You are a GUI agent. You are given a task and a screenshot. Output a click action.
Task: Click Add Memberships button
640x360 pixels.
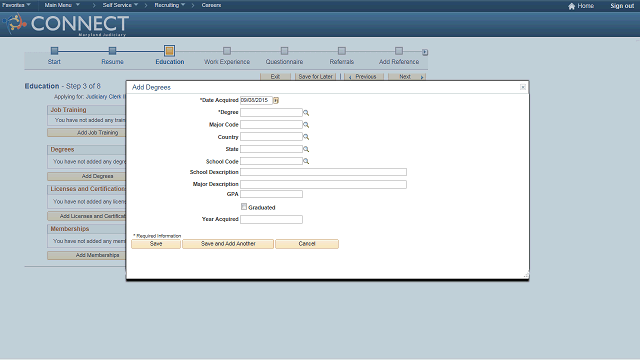pyautogui.click(x=87, y=255)
